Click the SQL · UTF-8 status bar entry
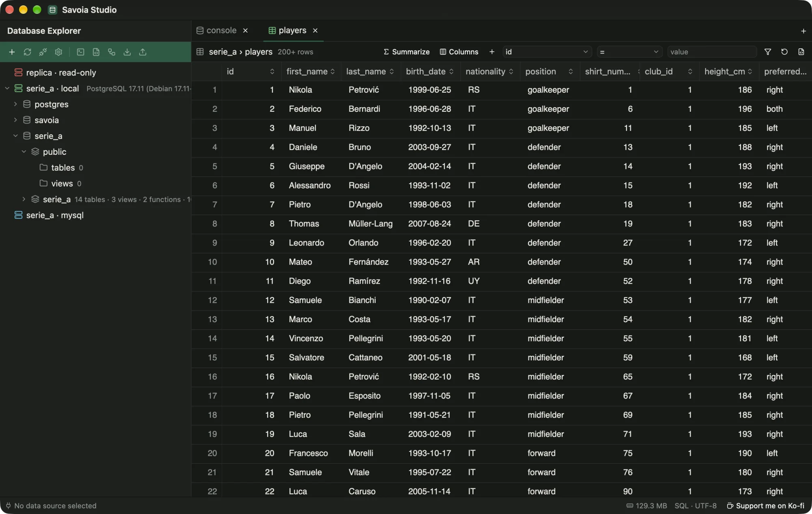812x514 pixels. 695,506
